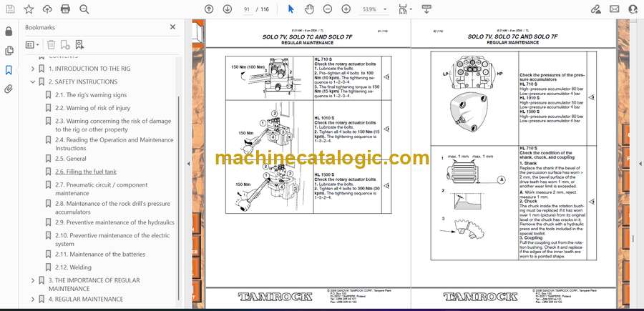
Task: Activate the hand pan tool
Action: tap(309, 9)
